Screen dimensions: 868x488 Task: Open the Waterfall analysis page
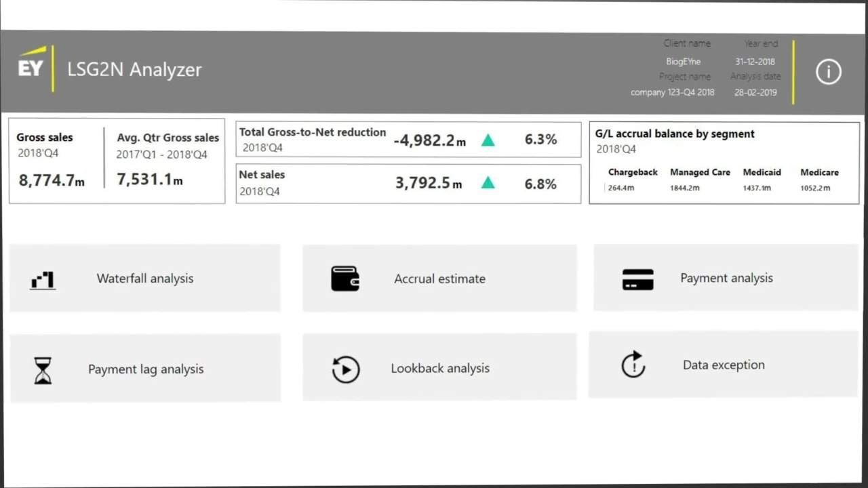coord(145,278)
